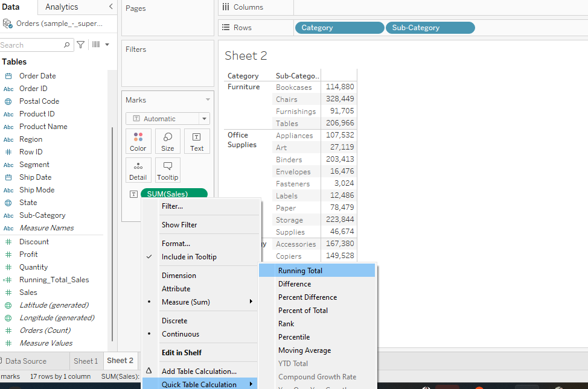Open the Automatic mark type dropdown
The height and width of the screenshot is (389, 588).
tap(204, 118)
